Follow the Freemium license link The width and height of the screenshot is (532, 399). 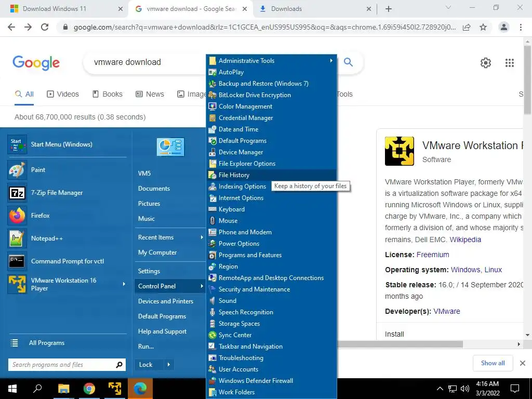[433, 255]
